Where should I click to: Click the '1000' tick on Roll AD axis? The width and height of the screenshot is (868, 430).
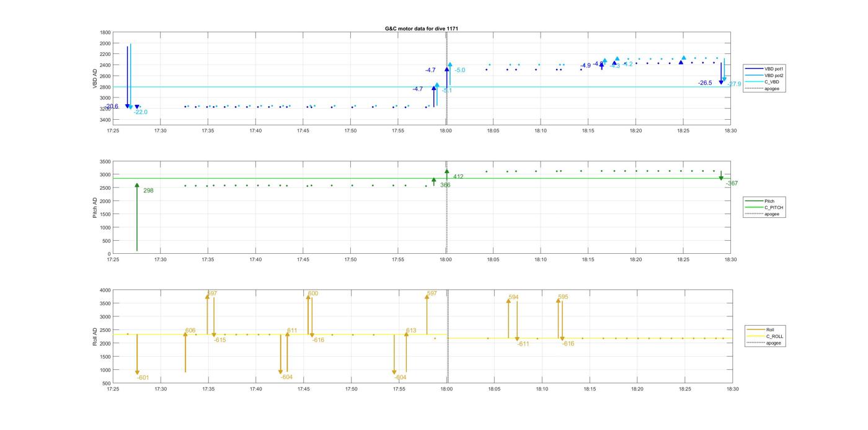(105, 370)
